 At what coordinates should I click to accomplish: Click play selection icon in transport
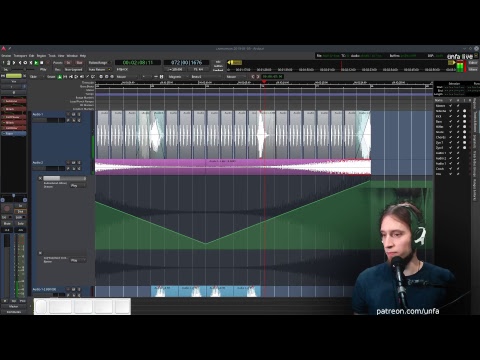pos(31,63)
